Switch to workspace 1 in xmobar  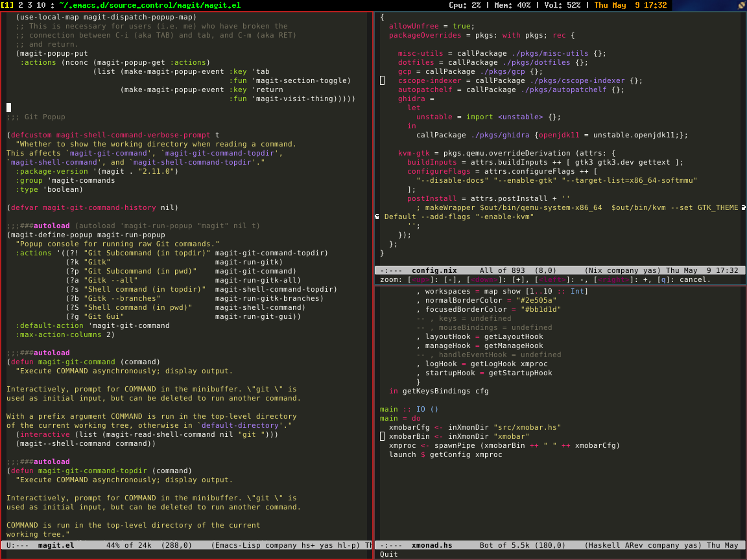7,5
